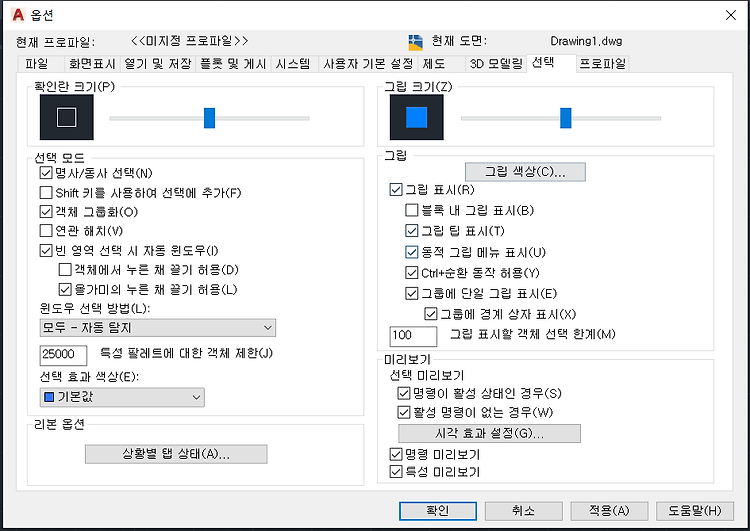Toggle 활성 명령이 없는 경우(W) checkbox
750x531 pixels.
[x=404, y=412]
